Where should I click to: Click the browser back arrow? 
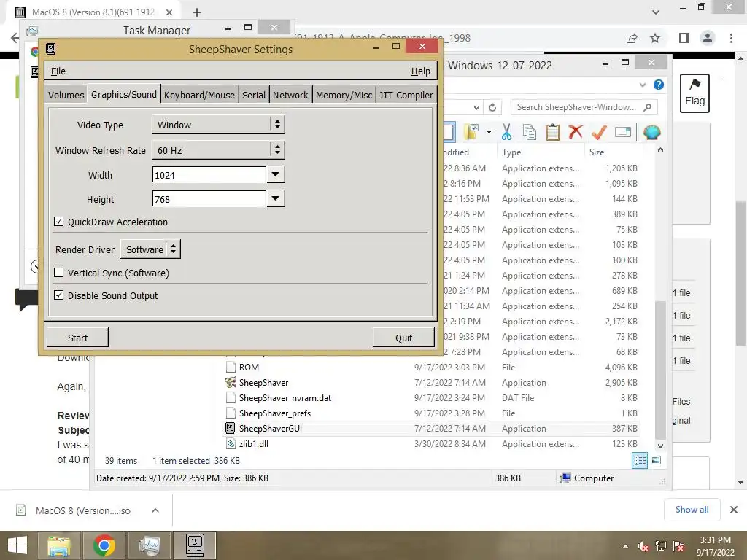15,38
